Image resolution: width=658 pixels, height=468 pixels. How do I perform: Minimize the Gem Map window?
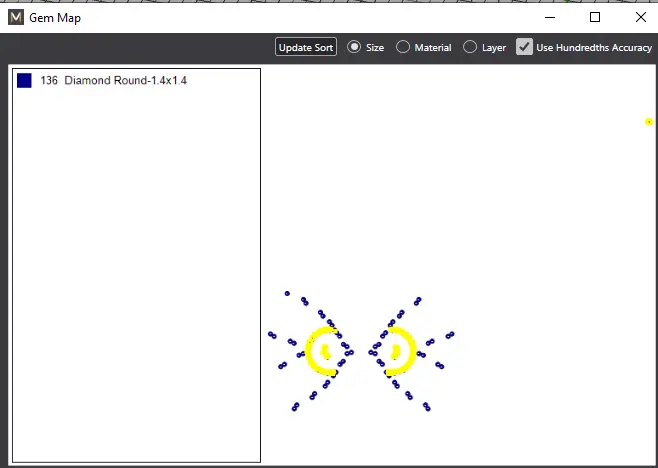pyautogui.click(x=549, y=17)
